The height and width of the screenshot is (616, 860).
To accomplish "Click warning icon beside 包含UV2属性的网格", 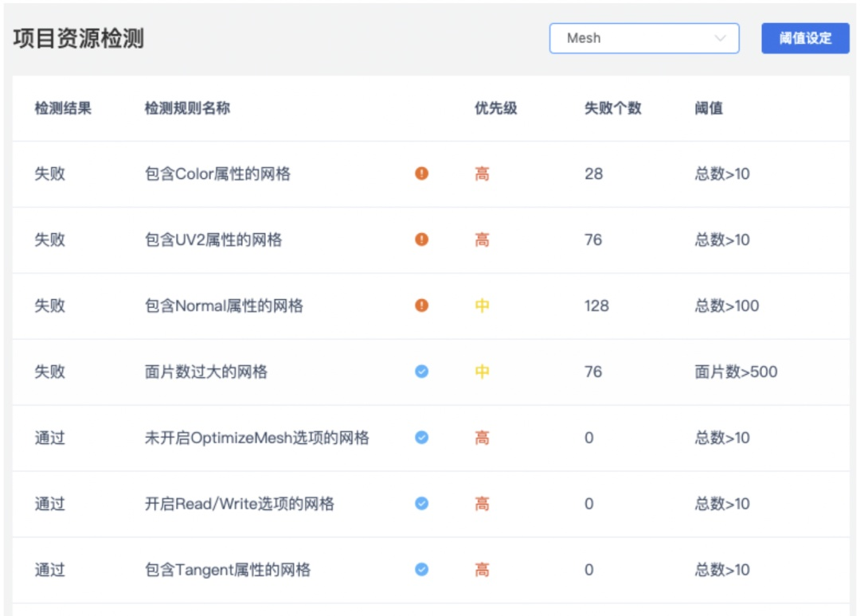I will coord(422,240).
